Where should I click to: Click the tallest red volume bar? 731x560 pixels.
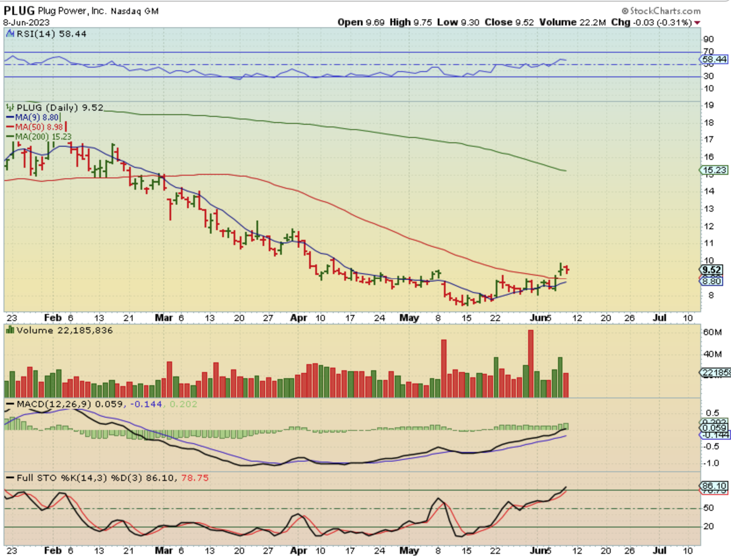531,364
